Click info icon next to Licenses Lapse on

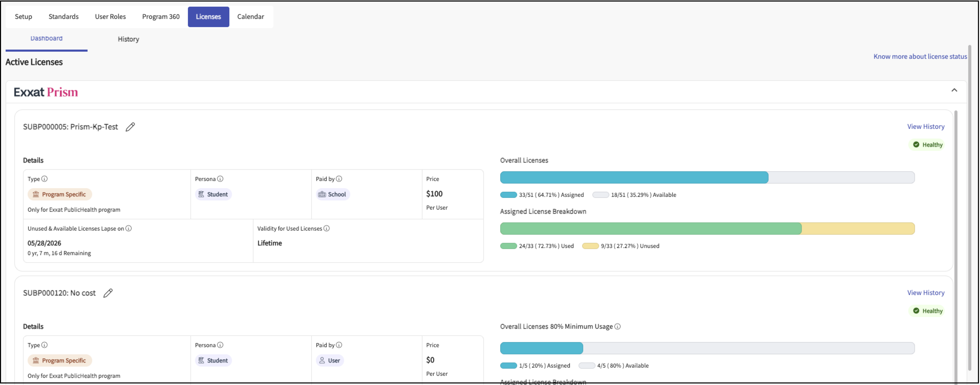[129, 228]
